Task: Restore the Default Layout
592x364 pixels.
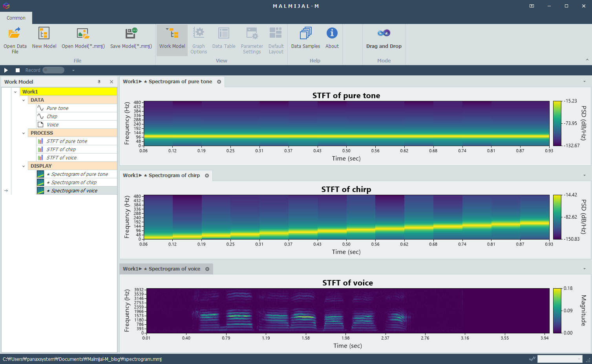Action: (x=276, y=40)
